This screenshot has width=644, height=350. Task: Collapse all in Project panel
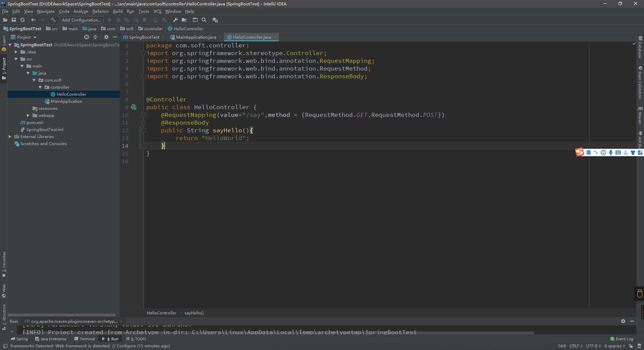(95, 37)
